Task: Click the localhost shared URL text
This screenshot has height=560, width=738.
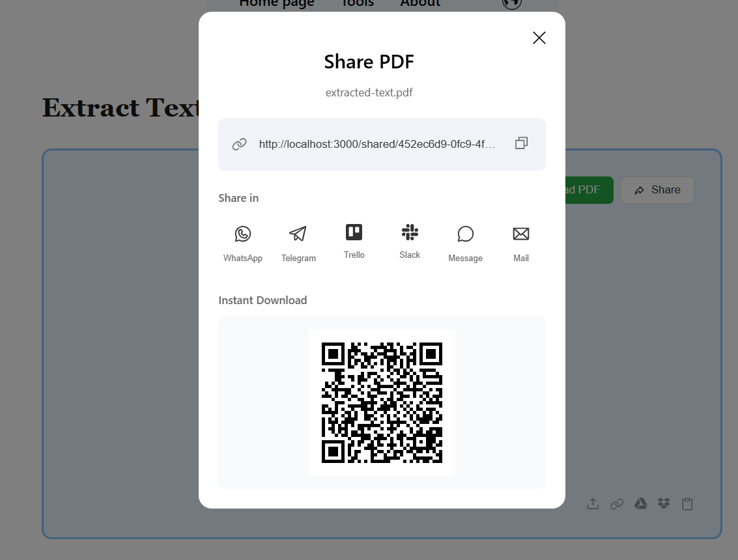Action: pyautogui.click(x=376, y=144)
